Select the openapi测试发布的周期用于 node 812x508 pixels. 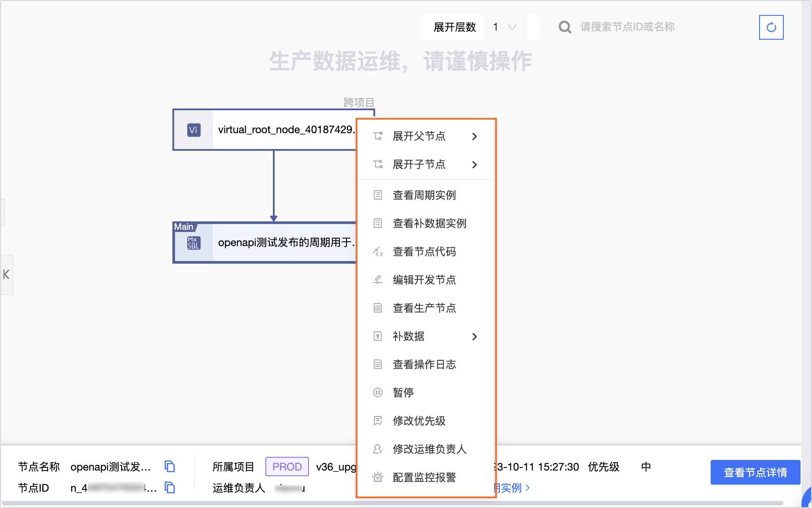(x=264, y=243)
